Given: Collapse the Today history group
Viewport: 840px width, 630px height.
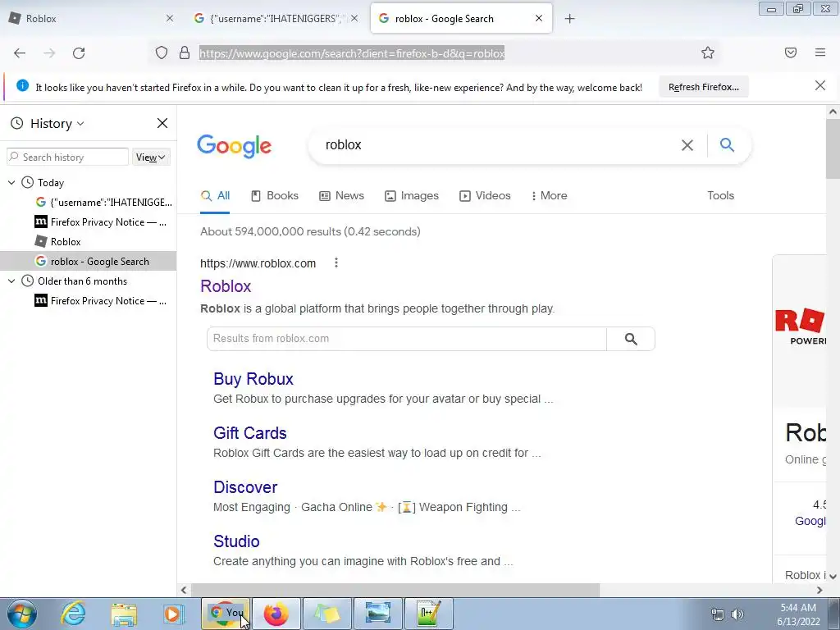Looking at the screenshot, I should pyautogui.click(x=11, y=183).
